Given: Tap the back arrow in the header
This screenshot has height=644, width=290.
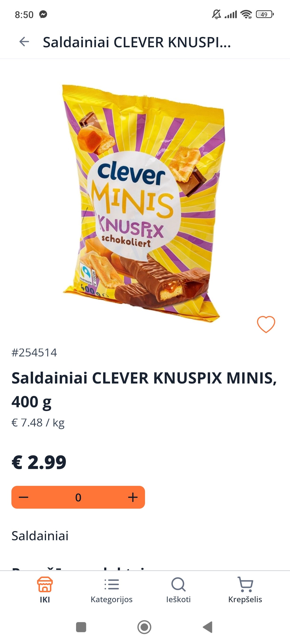Looking at the screenshot, I should pyautogui.click(x=24, y=42).
